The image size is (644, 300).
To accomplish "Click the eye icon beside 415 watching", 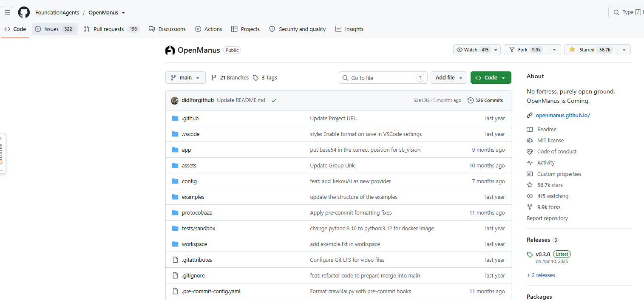I will tap(530, 196).
